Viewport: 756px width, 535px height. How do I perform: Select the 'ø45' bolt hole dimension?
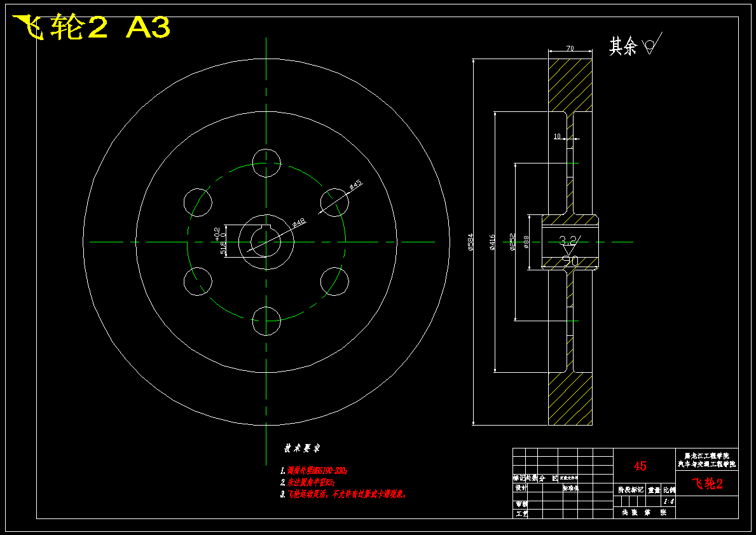(x=355, y=185)
